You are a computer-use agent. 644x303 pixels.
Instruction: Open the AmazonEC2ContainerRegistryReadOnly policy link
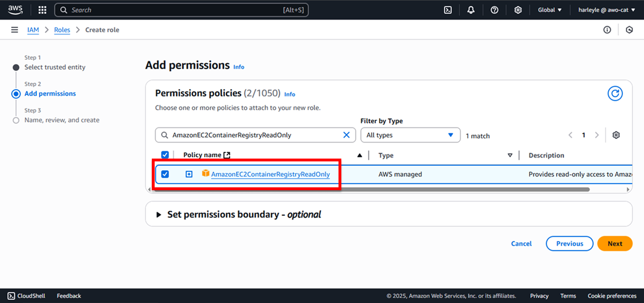click(x=271, y=174)
